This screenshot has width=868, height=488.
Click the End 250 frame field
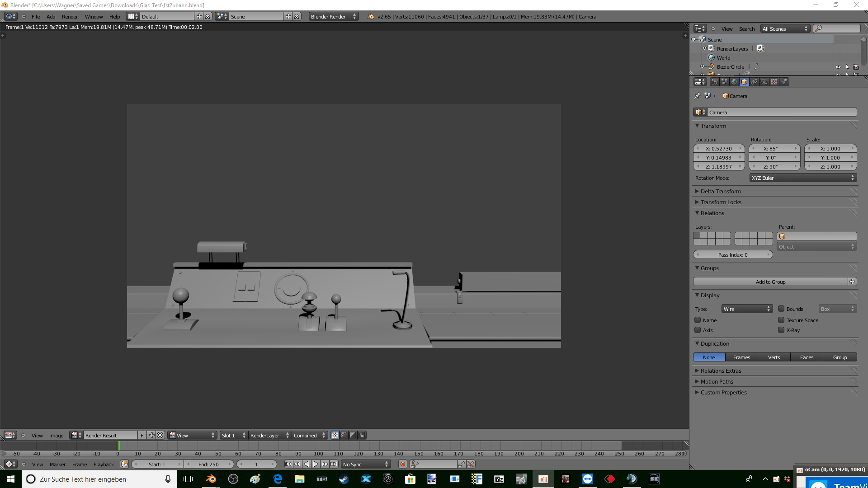208,465
